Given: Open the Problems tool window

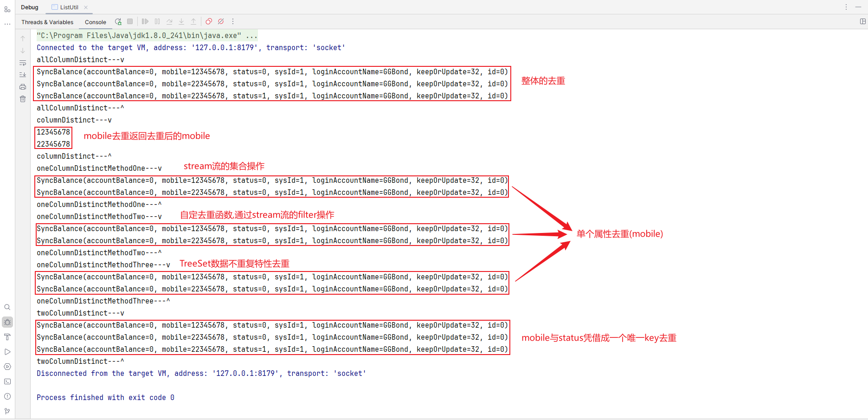Looking at the screenshot, I should (x=7, y=396).
